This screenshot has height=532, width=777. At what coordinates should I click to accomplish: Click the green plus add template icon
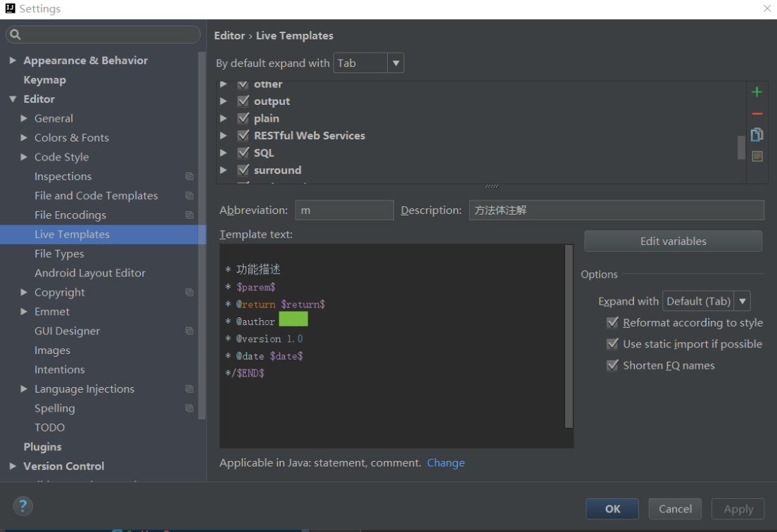click(757, 92)
